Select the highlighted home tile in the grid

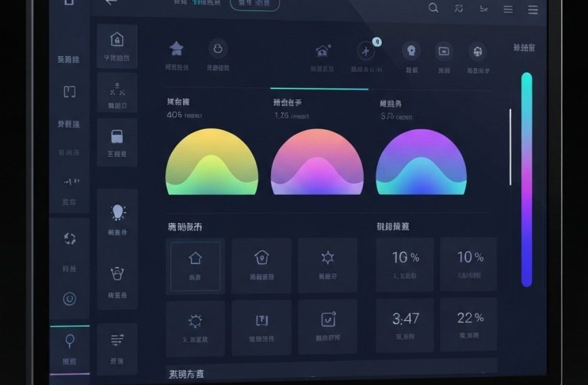(x=195, y=265)
